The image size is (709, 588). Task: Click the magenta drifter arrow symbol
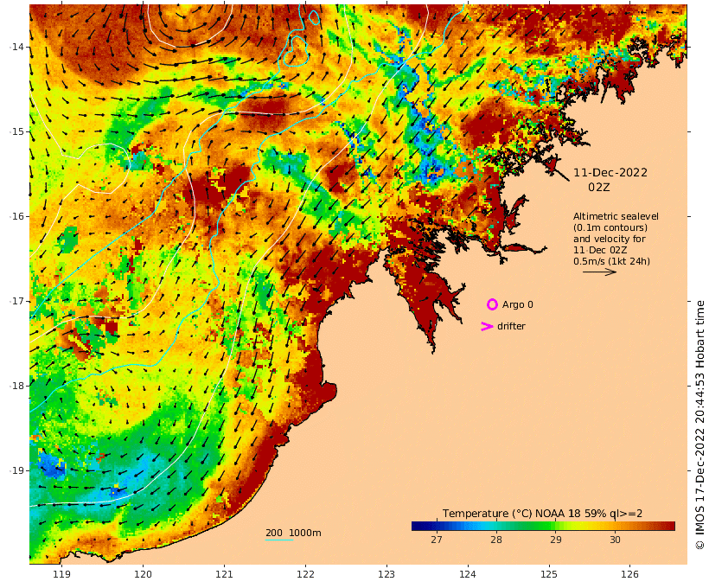click(487, 327)
